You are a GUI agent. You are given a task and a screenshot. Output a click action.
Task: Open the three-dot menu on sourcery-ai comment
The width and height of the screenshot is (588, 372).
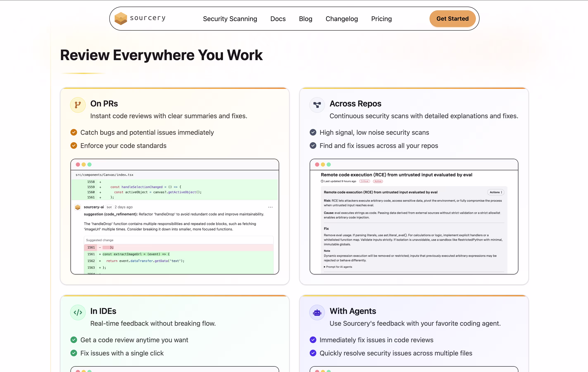click(270, 207)
